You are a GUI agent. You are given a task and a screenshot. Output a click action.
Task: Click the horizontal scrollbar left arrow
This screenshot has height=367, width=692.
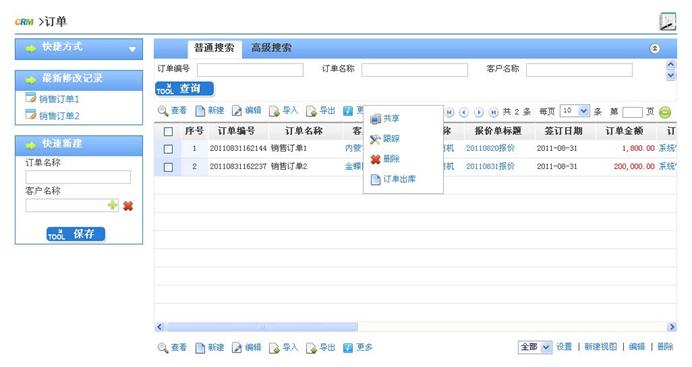[x=160, y=327]
